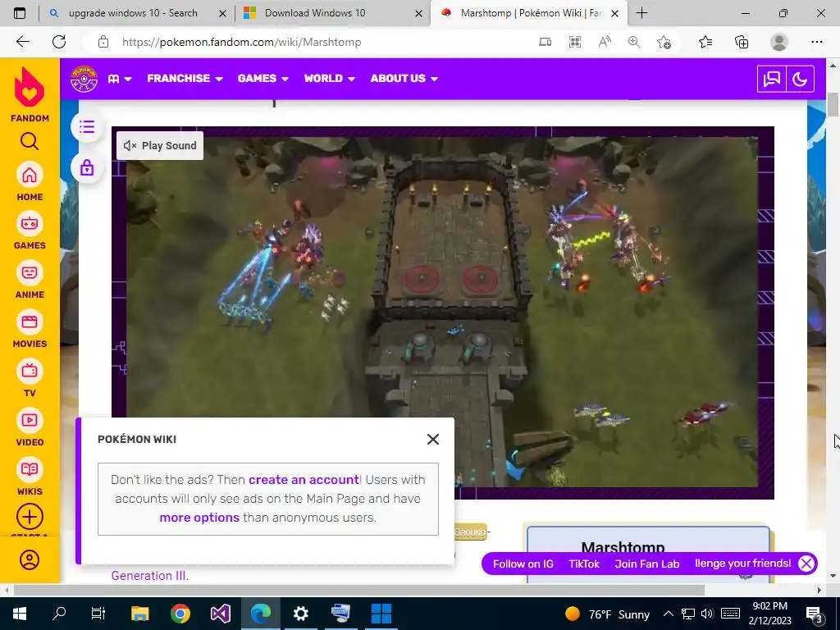Open table of contents list icon
Viewport: 840px width, 630px height.
(x=87, y=127)
